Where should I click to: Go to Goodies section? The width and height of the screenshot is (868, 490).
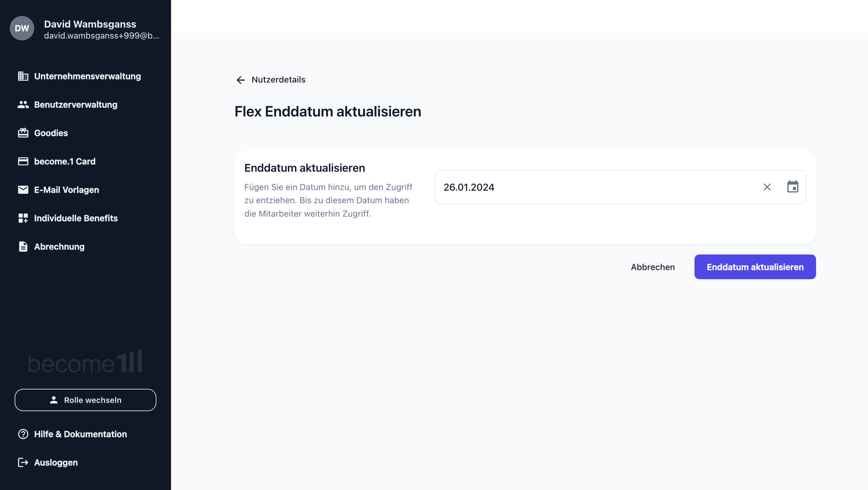[51, 133]
